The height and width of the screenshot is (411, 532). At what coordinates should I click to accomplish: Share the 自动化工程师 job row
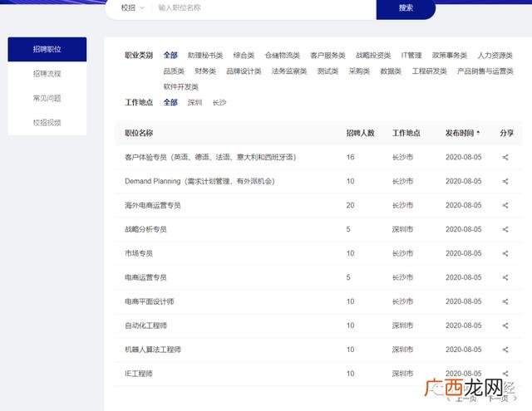(x=505, y=325)
